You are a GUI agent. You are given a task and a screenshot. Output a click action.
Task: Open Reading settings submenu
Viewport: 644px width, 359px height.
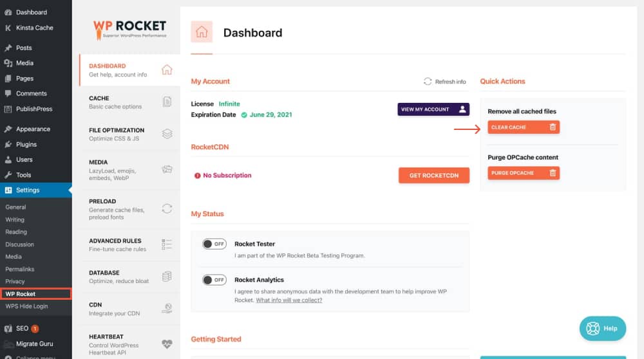tap(16, 232)
